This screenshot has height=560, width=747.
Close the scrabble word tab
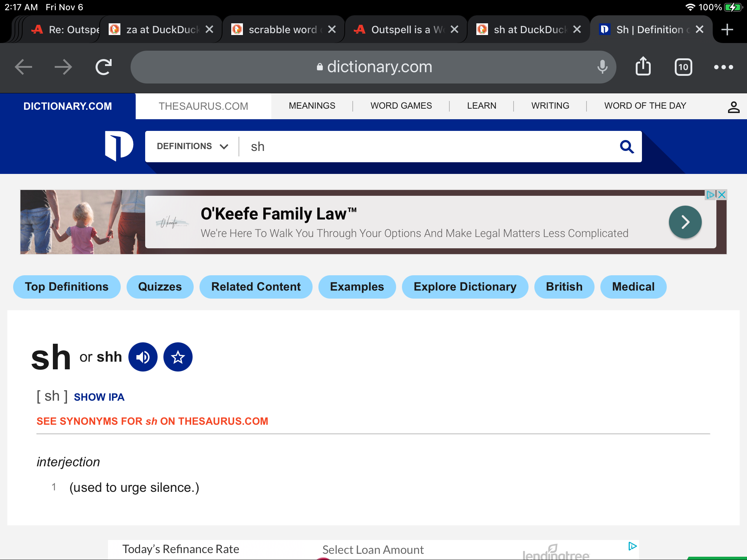click(x=332, y=30)
